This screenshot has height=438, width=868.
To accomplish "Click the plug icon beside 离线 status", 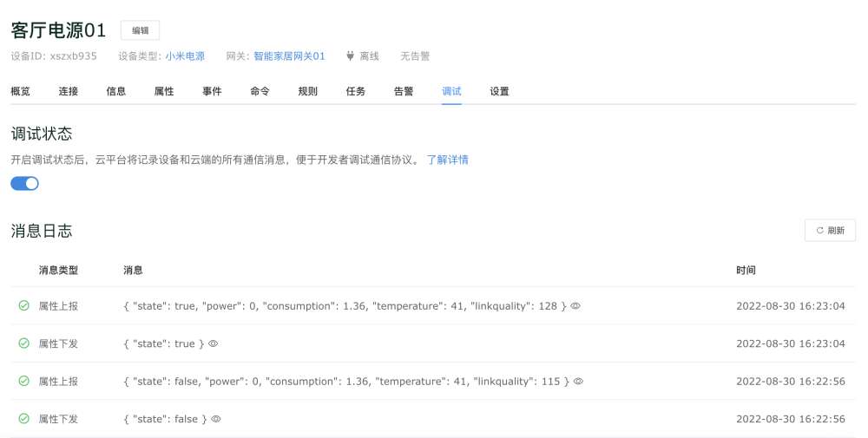I will click(350, 56).
